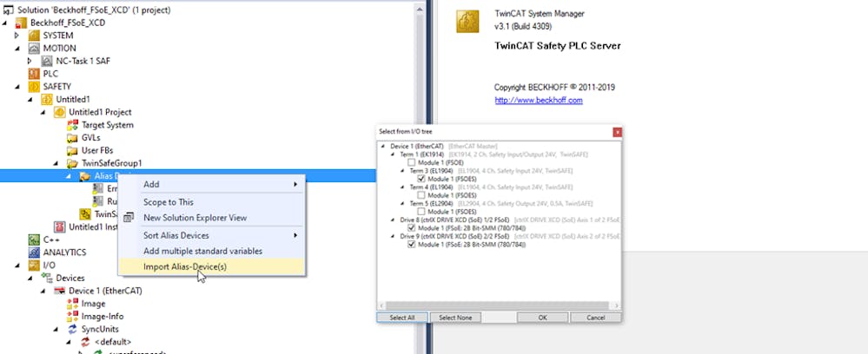Click the TwinCAT System Manager logo icon

click(467, 22)
